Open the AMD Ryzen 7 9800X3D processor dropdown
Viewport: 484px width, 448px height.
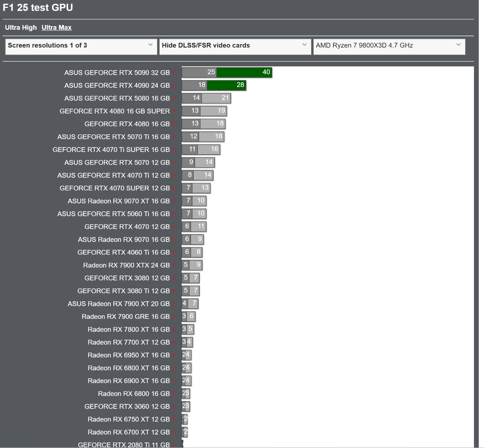[389, 47]
